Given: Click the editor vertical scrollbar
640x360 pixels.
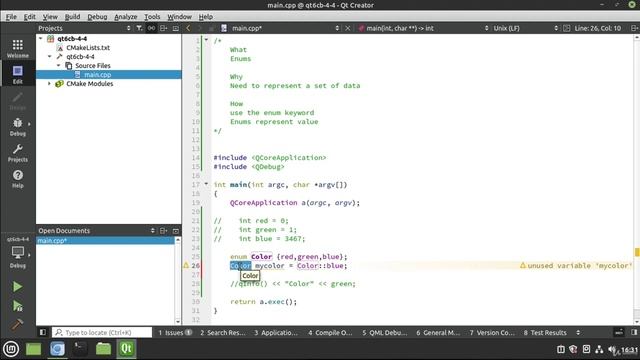Looking at the screenshot, I should pos(636,180).
